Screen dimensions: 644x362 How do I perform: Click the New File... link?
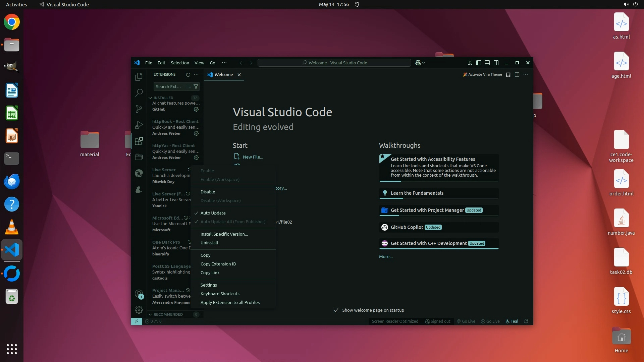tap(253, 157)
